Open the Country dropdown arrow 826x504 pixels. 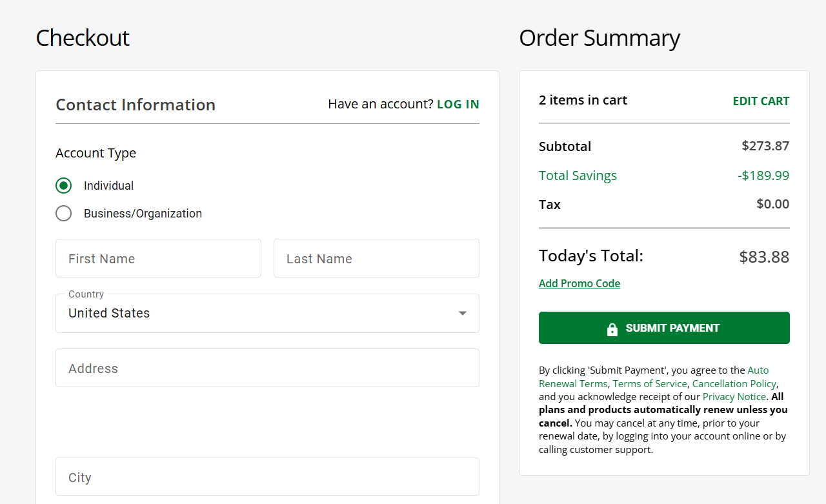click(x=462, y=314)
